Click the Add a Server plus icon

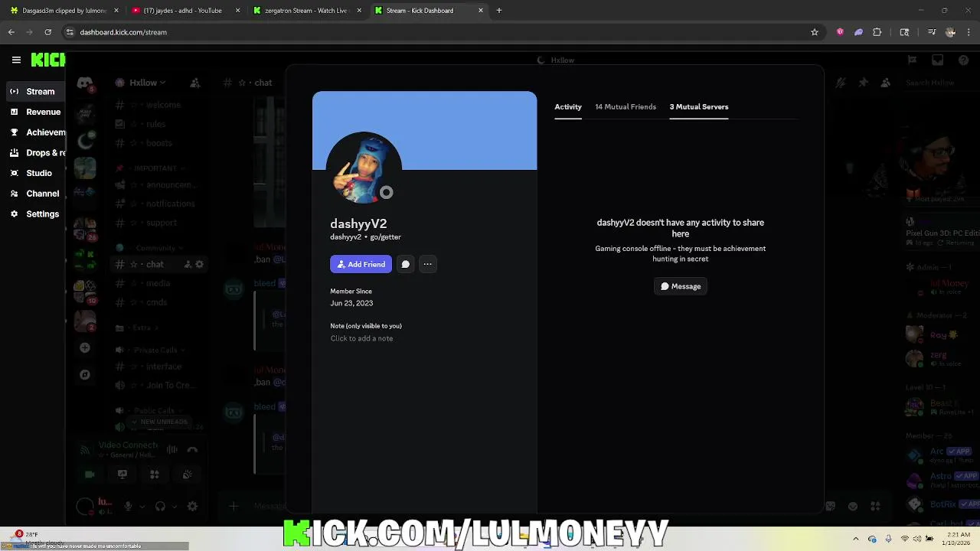pos(85,347)
